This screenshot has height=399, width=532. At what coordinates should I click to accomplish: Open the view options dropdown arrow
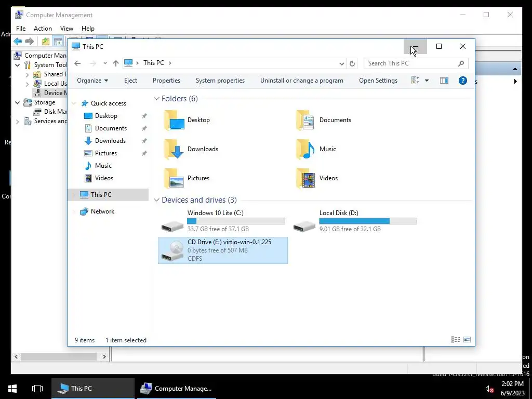[427, 81]
